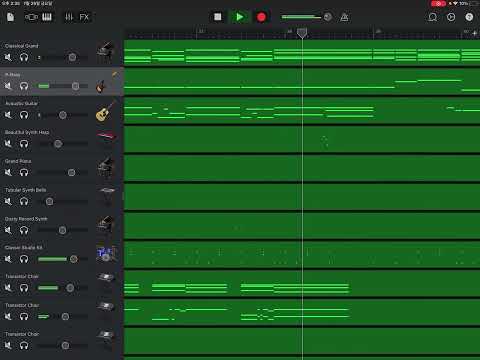Solo the Beautiful Synth Harp track
Viewport: 480px width, 360px height.
pyautogui.click(x=24, y=144)
